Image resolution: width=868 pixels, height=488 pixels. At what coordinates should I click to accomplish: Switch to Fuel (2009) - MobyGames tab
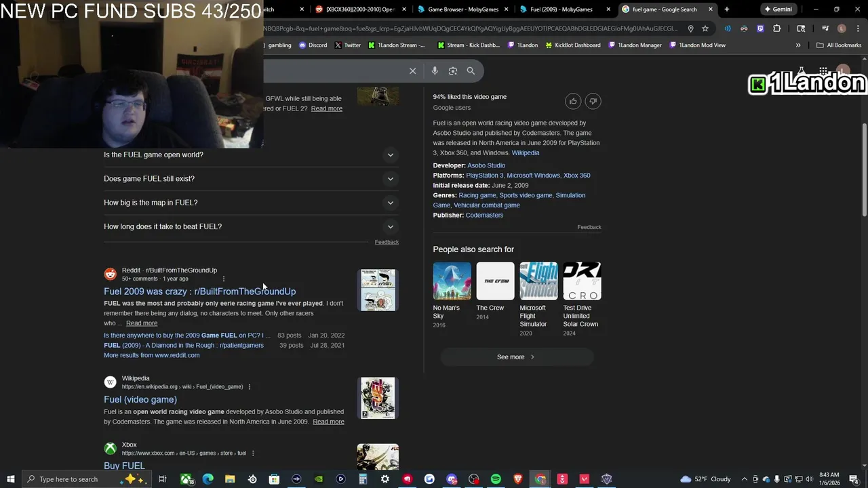564,9
